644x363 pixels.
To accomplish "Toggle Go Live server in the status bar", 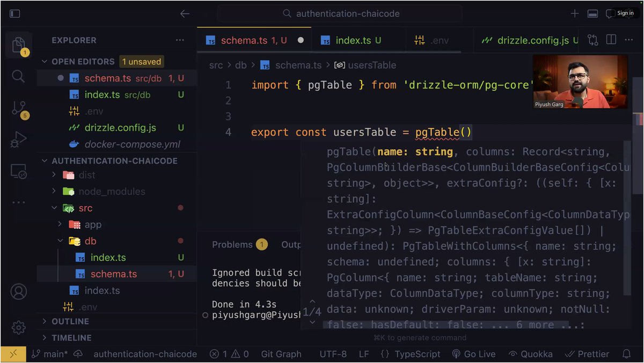I will [474, 354].
